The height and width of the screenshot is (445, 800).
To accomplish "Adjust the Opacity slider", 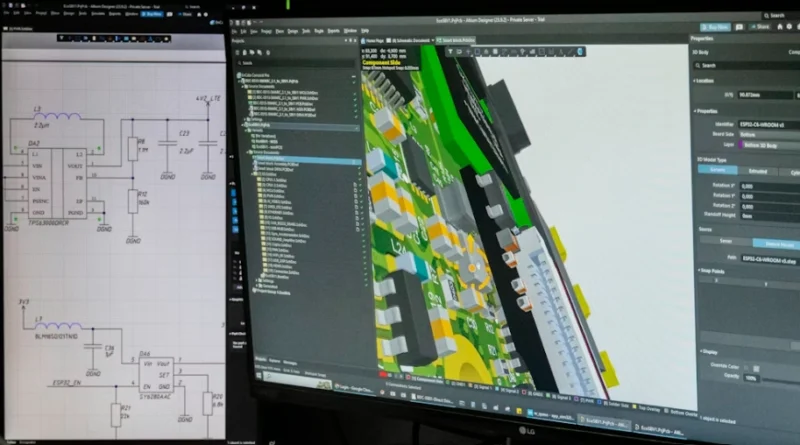I will [x=781, y=380].
